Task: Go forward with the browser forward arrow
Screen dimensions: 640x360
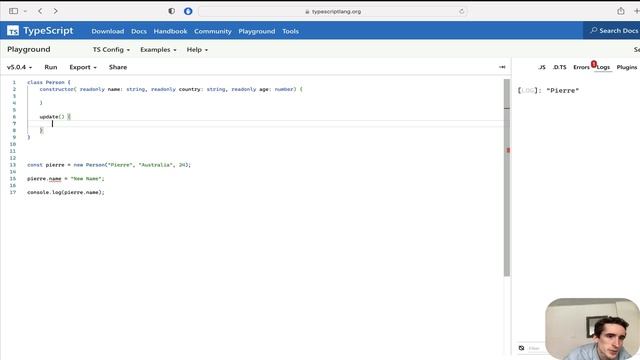Action: [56, 11]
